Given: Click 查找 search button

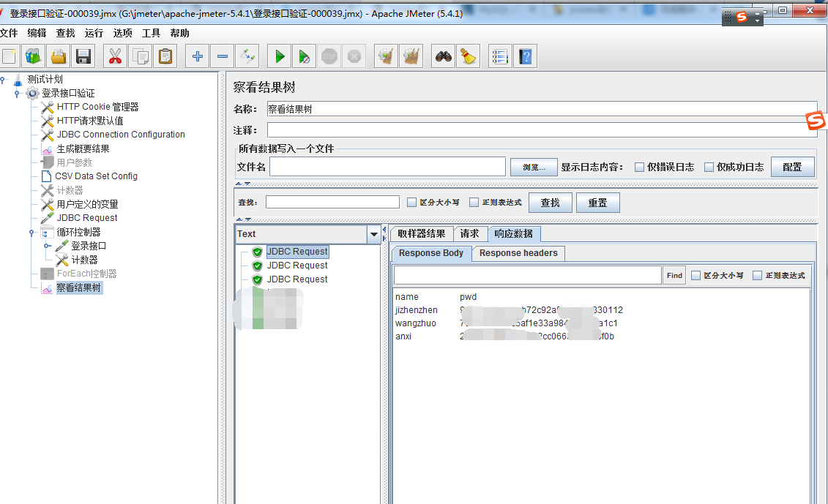Looking at the screenshot, I should pyautogui.click(x=551, y=203).
